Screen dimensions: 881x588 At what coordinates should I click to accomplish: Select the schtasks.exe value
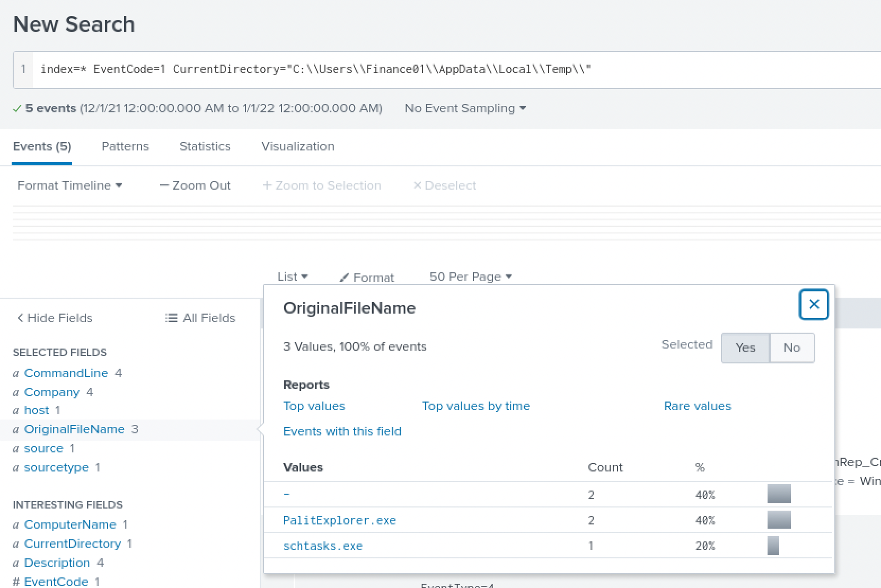pos(323,546)
